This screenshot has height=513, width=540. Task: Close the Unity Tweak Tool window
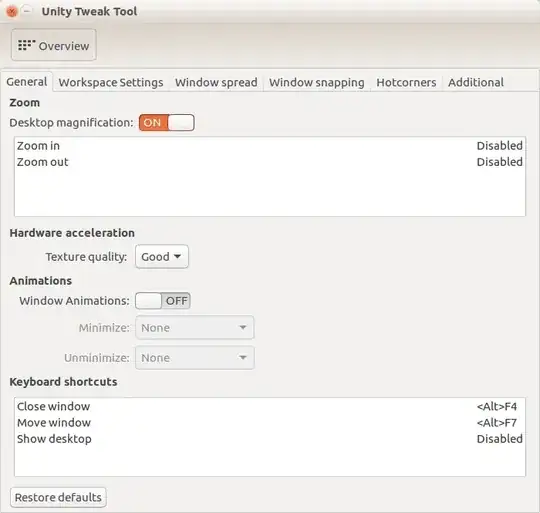point(12,12)
